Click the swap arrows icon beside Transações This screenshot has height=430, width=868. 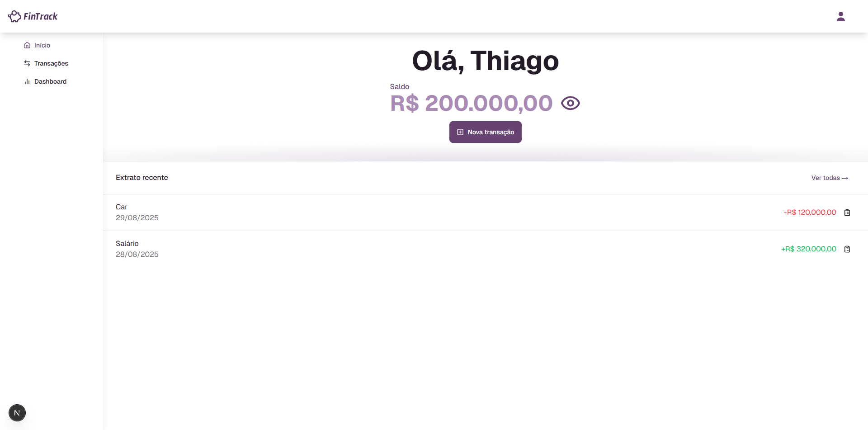click(27, 63)
